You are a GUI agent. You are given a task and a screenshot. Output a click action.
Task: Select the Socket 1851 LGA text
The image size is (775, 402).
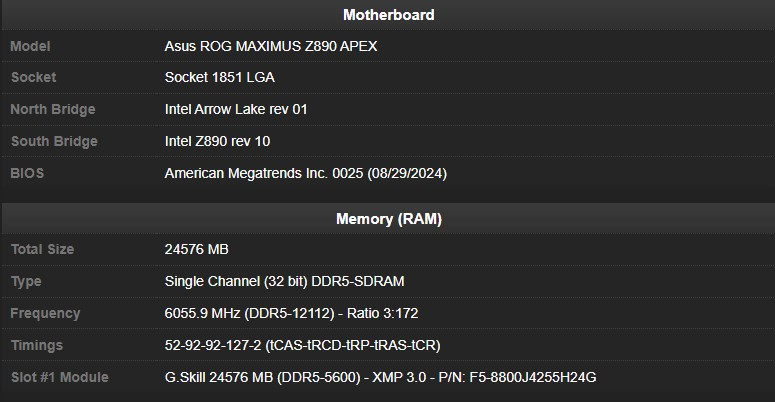click(219, 77)
